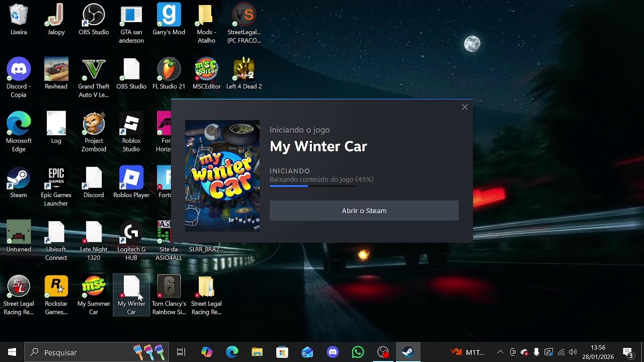Select the Roblox Studio icon
This screenshot has width=644, height=362.
click(x=131, y=132)
